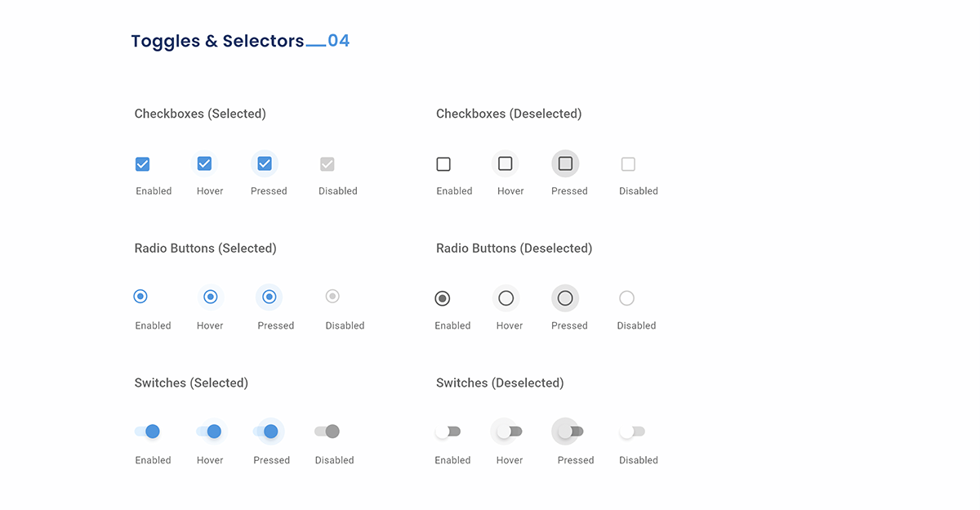This screenshot has height=510, width=980.
Task: Check the Pressed deselected checkbox
Action: [x=565, y=164]
